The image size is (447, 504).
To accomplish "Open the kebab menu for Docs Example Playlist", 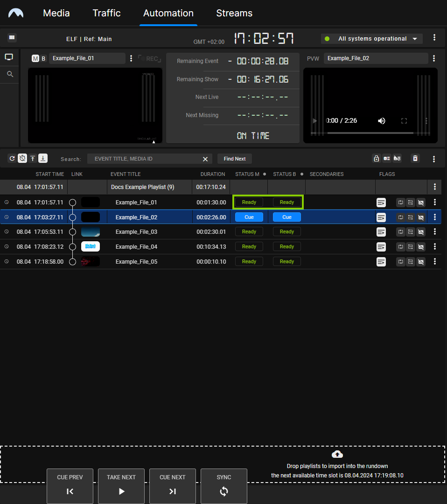I will 434,187.
